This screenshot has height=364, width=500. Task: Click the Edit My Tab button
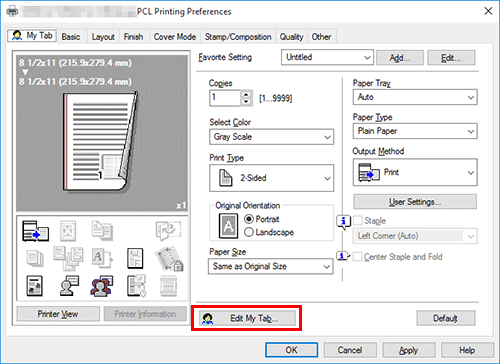(x=247, y=318)
